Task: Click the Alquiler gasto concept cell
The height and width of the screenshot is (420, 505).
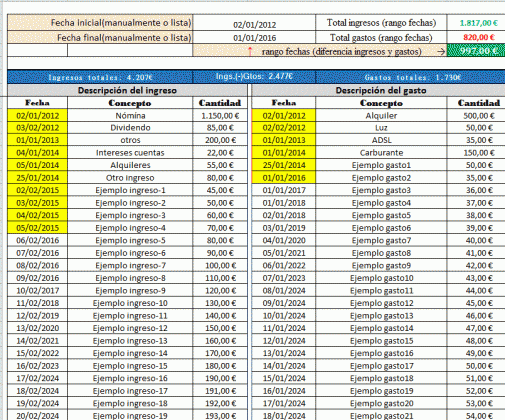Action: pos(381,116)
